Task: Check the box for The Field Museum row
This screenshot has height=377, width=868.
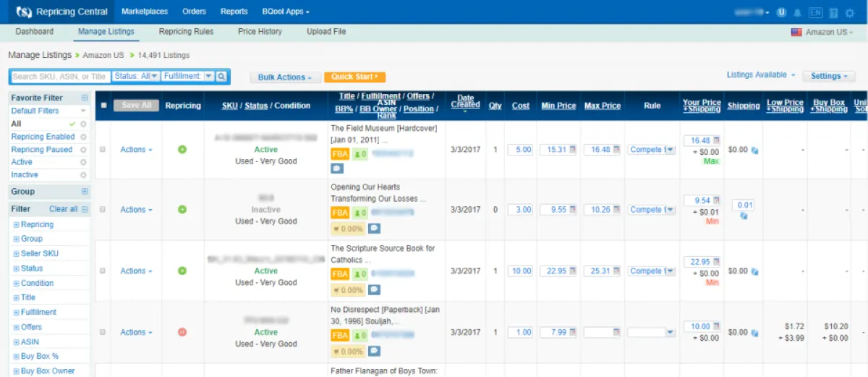Action: coord(103,150)
